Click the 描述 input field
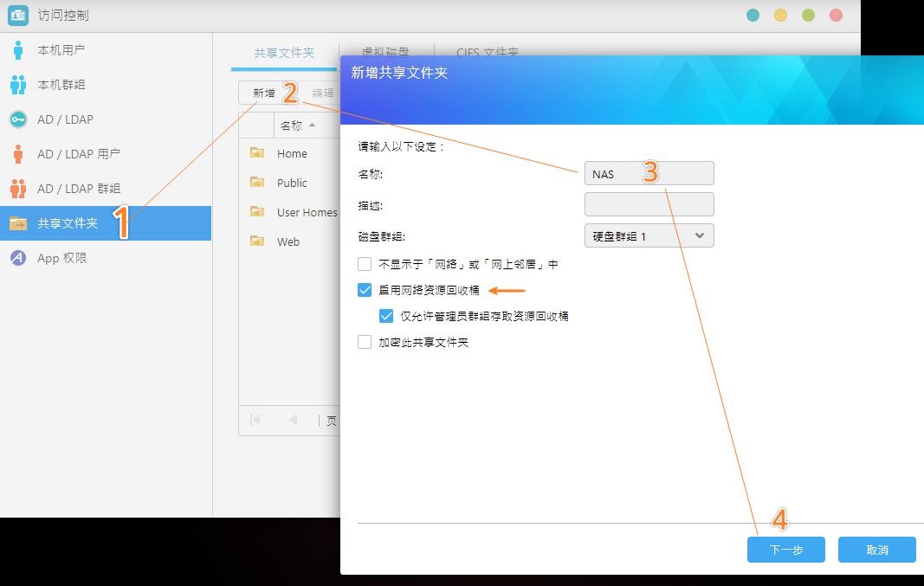This screenshot has width=924, height=586. 649,204
